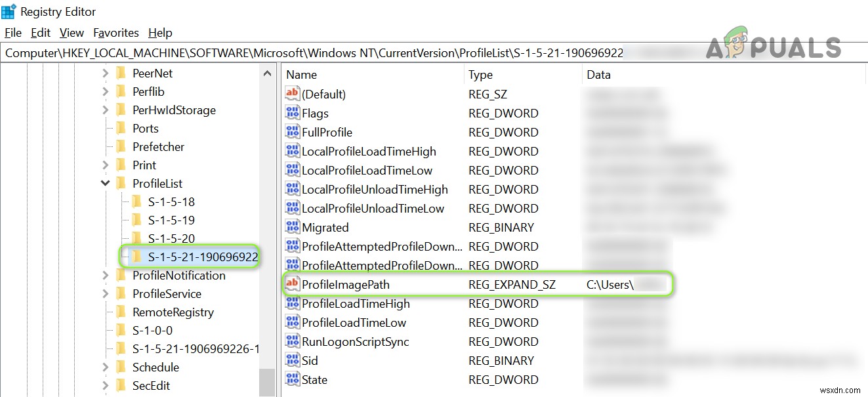Click the Prefetcher folder icon
This screenshot has height=397, width=868.
(121, 147)
